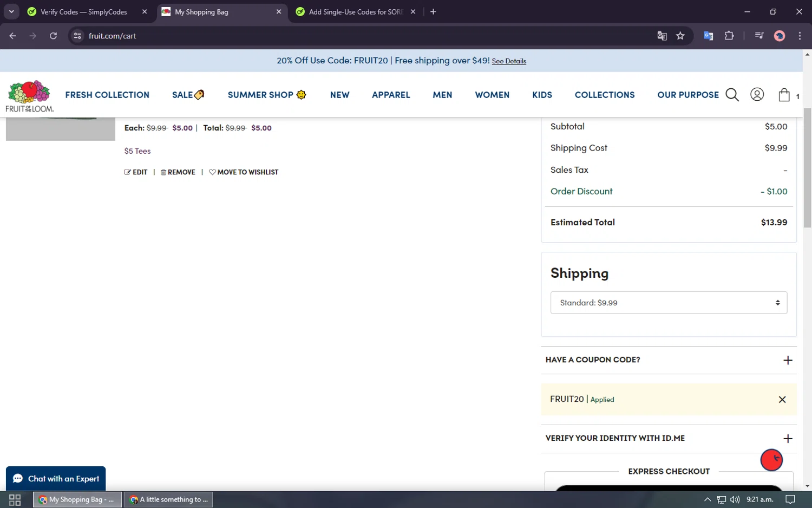The width and height of the screenshot is (812, 508).
Task: Open the Extensions puzzle icon
Action: (x=729, y=36)
